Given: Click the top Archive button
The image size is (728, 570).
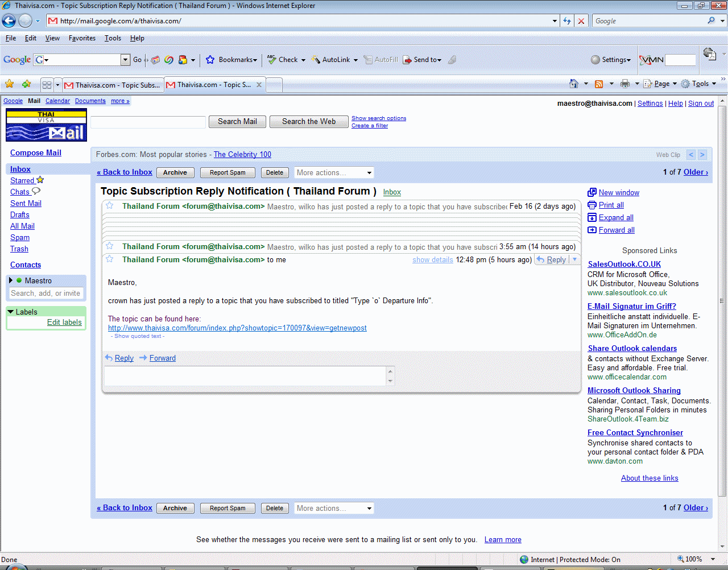Looking at the screenshot, I should coord(175,172).
